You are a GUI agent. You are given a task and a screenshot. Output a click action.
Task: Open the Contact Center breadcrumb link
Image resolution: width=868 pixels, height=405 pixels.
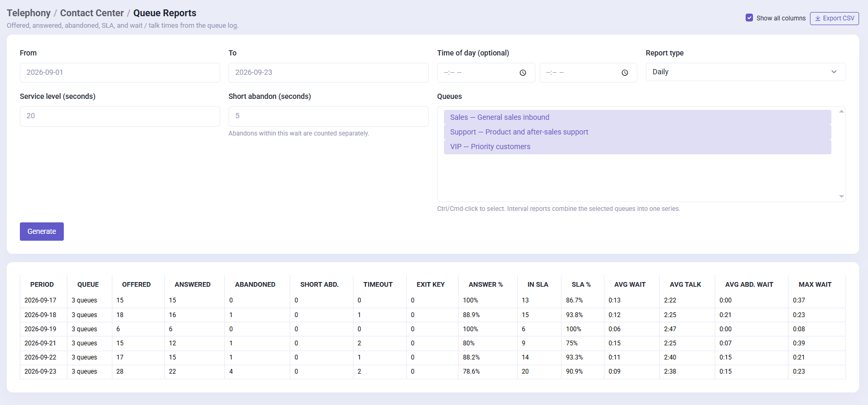click(x=92, y=13)
